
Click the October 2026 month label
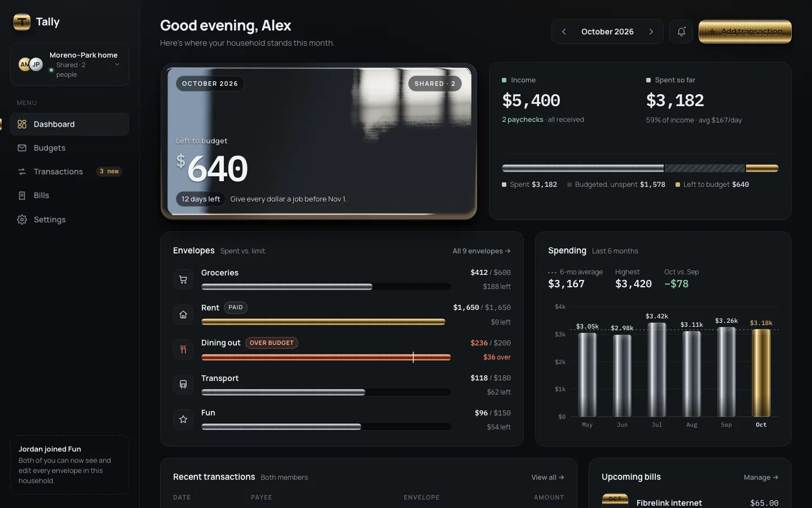point(607,32)
